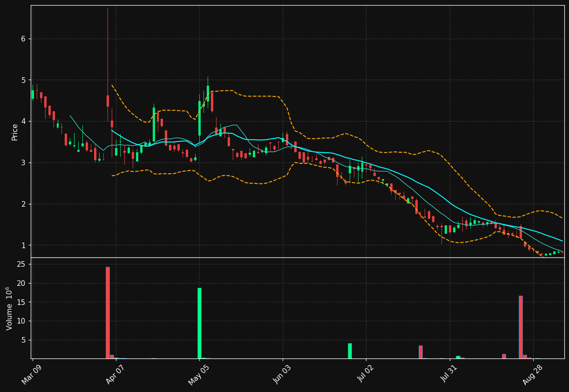Click the big green candlestick at May 05
The image size is (569, 392).
199,118
